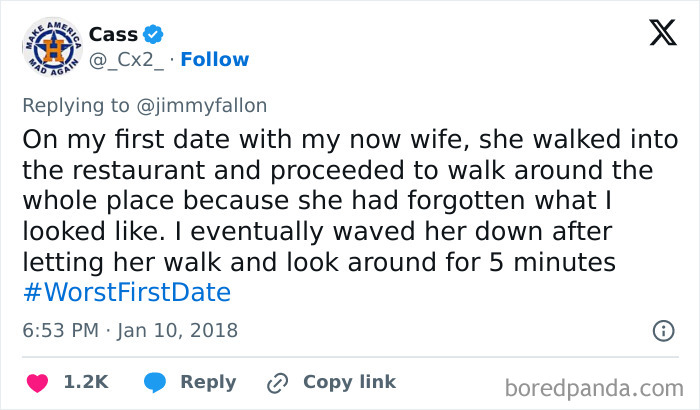The height and width of the screenshot is (410, 700).
Task: Click the 6:53 PM tweet timestamp
Action: 59,330
